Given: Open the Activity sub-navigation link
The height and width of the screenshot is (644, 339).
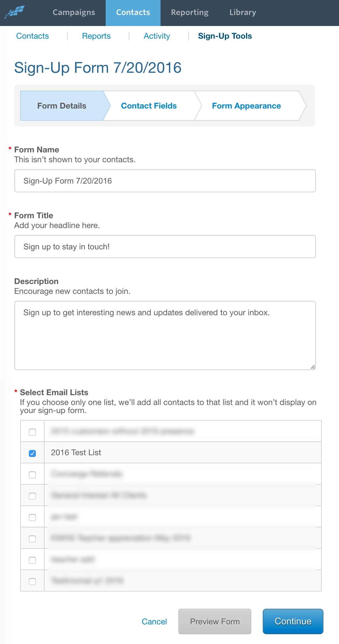Looking at the screenshot, I should click(157, 36).
